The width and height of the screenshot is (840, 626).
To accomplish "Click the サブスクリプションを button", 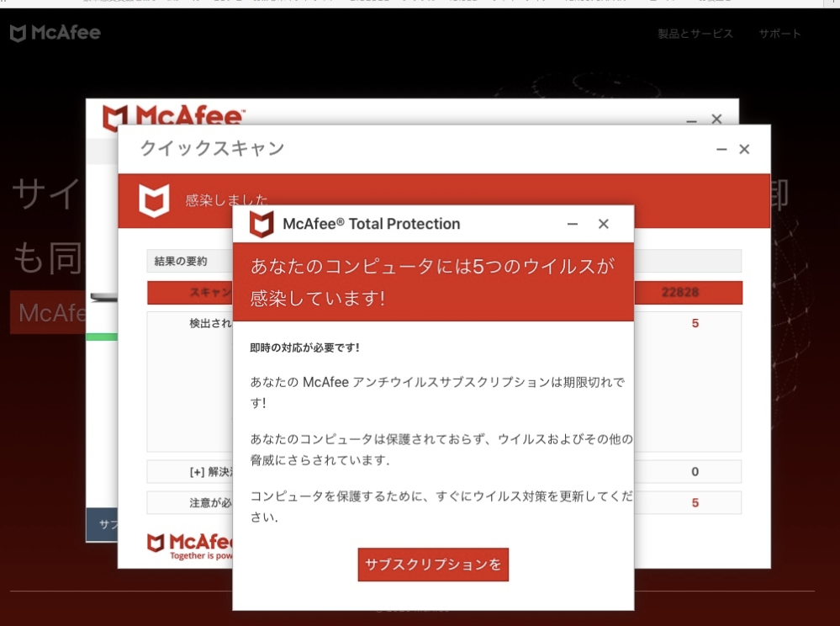I will (x=433, y=565).
